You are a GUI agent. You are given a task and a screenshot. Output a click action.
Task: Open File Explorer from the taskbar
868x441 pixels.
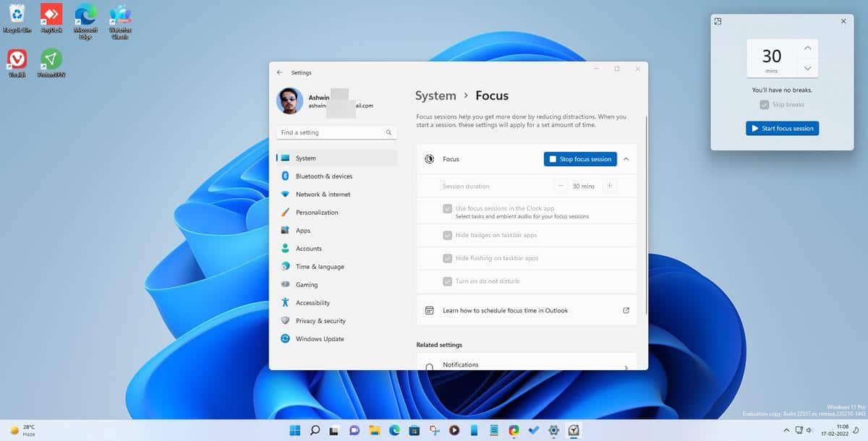point(375,430)
